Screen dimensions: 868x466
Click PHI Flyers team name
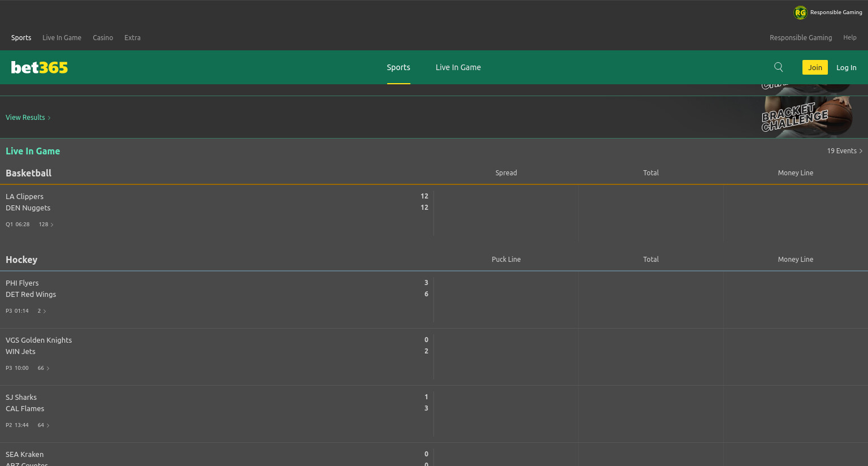coord(22,283)
